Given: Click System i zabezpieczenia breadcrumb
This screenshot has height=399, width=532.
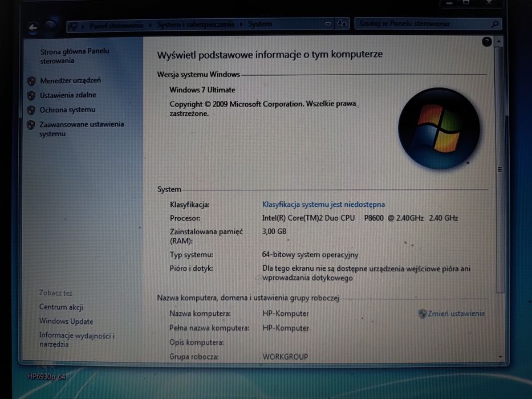Looking at the screenshot, I should 196,25.
